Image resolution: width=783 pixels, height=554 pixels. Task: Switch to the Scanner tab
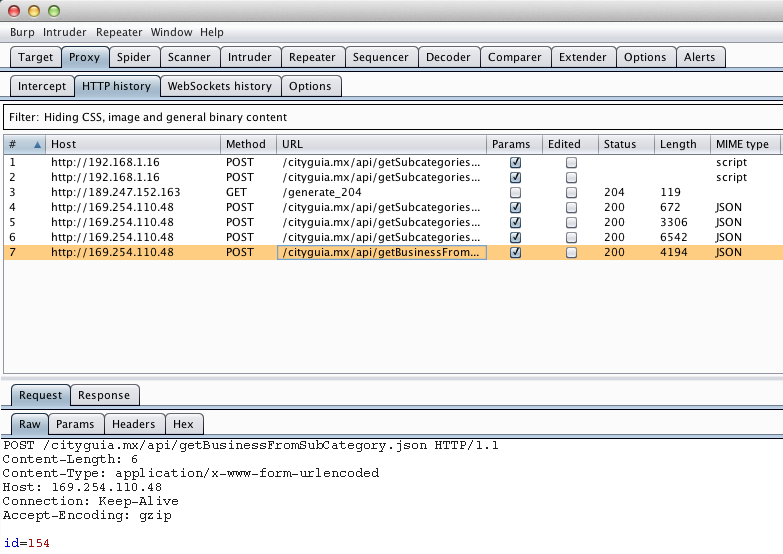point(189,57)
